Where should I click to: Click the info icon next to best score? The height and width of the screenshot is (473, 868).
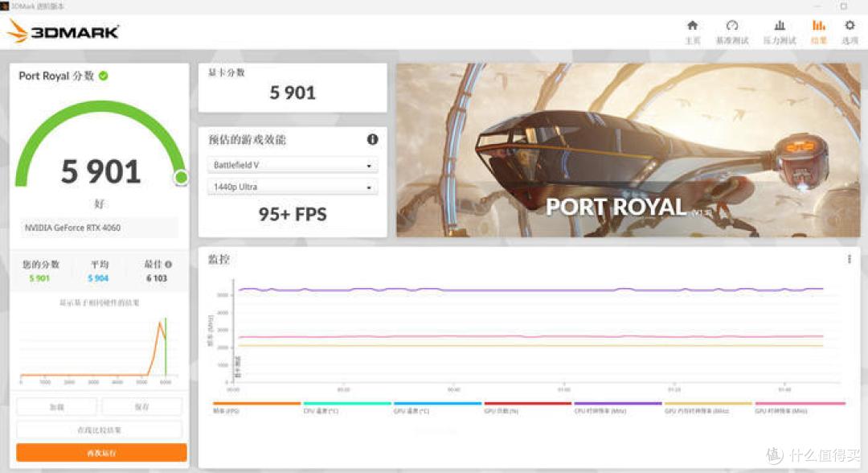(x=168, y=264)
